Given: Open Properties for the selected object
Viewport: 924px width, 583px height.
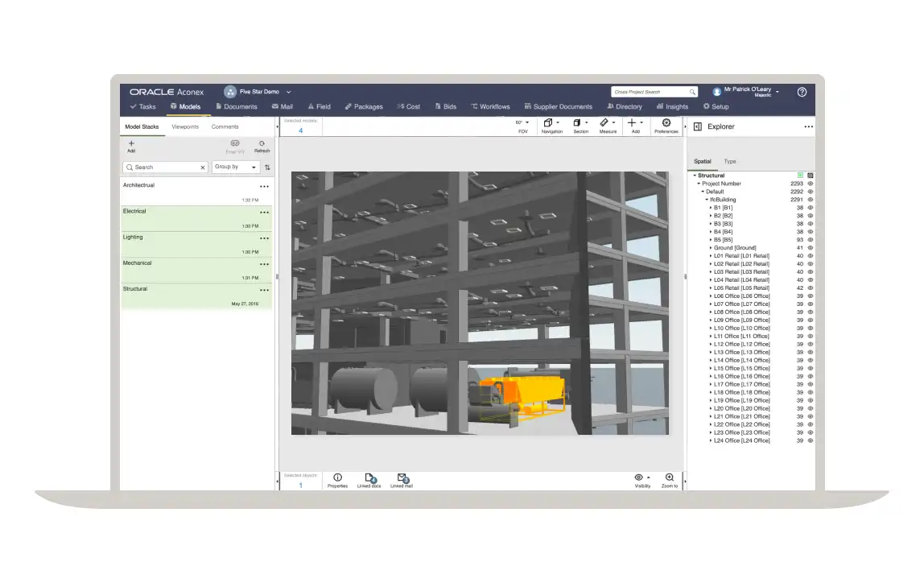Looking at the screenshot, I should (x=337, y=479).
